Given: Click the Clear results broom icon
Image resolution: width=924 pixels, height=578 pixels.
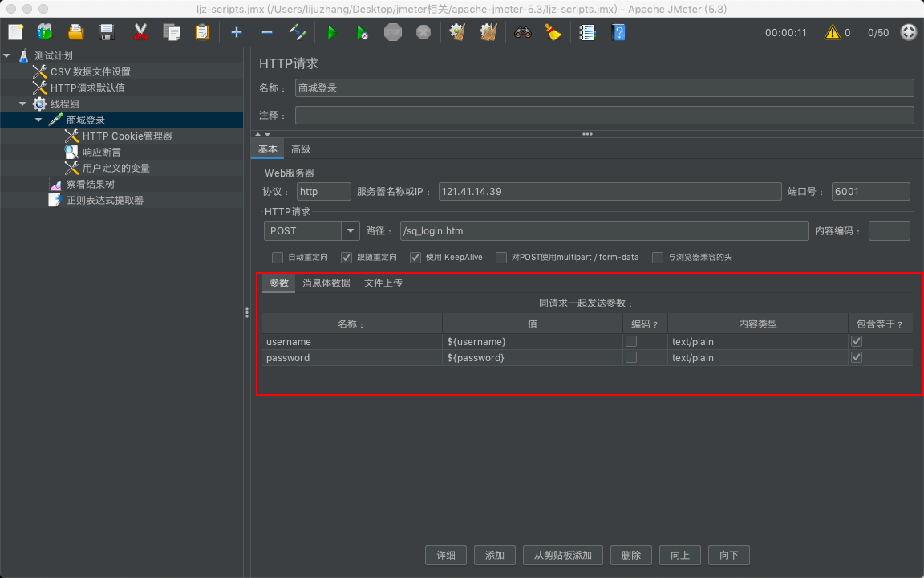Looking at the screenshot, I should (458, 32).
